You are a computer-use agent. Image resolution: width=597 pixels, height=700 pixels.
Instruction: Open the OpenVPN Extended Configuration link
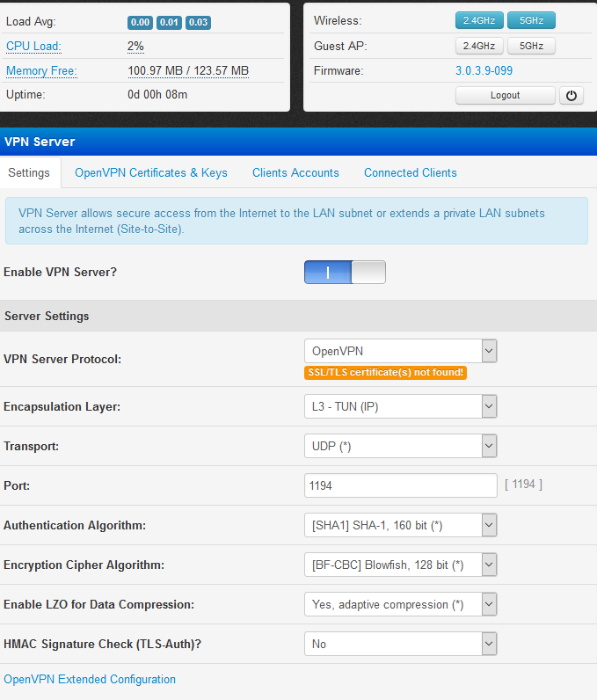90,679
